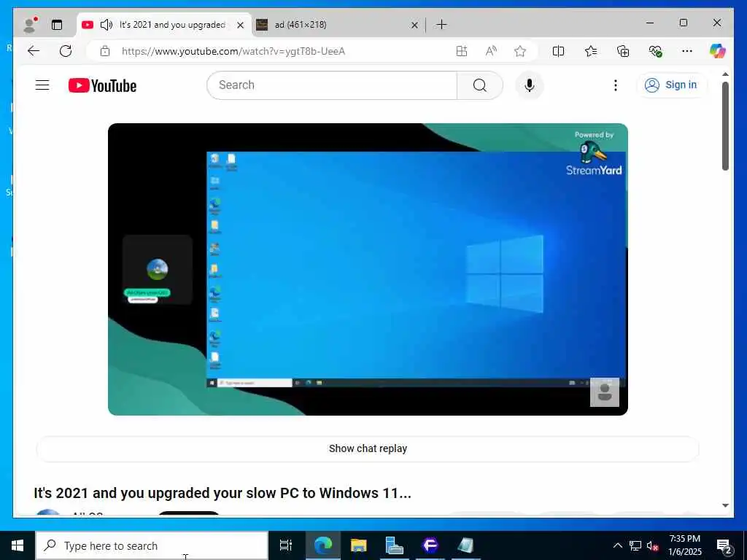
Task: Switch to the ad (461×218) tab
Action: pyautogui.click(x=338, y=25)
